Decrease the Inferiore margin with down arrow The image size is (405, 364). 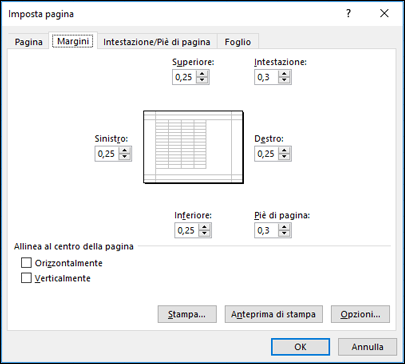click(x=204, y=233)
